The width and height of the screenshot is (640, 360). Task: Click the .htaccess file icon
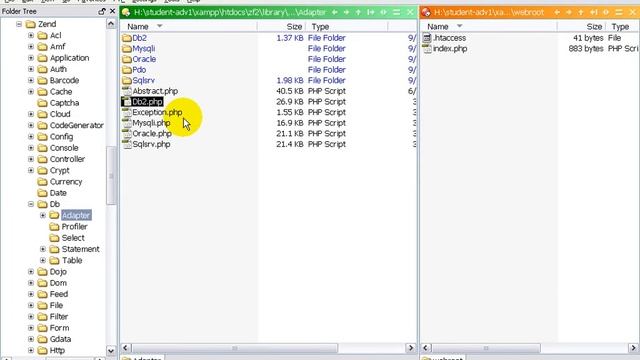[427, 38]
